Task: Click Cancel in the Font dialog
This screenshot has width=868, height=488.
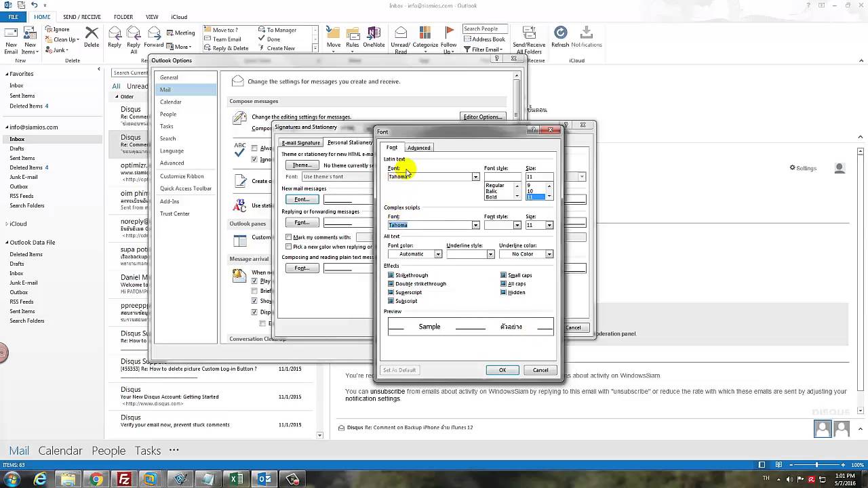Action: tap(540, 370)
